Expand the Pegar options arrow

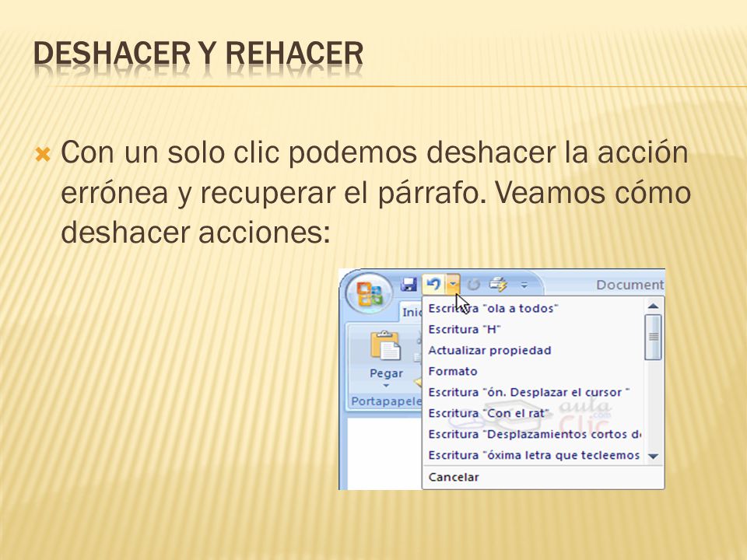click(386, 386)
